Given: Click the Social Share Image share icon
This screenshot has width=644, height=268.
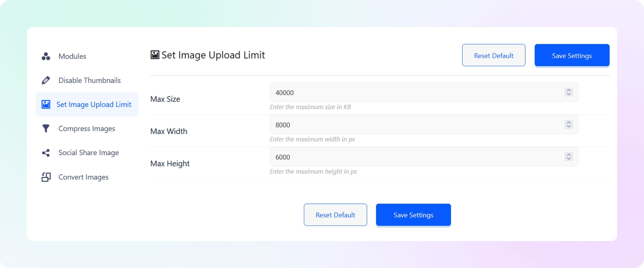Looking at the screenshot, I should point(46,153).
